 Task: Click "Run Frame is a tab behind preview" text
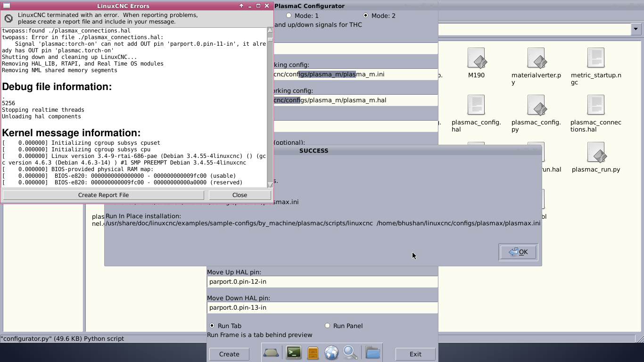[260, 335]
